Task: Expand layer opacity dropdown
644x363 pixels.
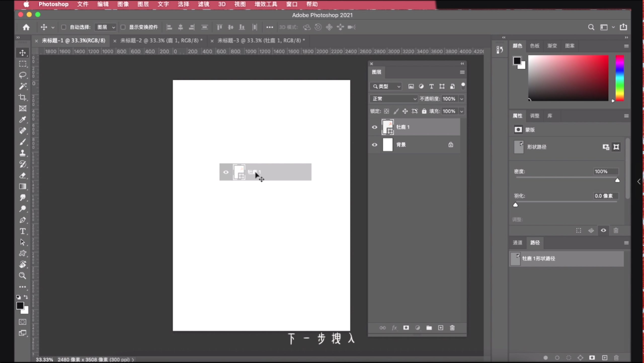Action: [x=462, y=98]
